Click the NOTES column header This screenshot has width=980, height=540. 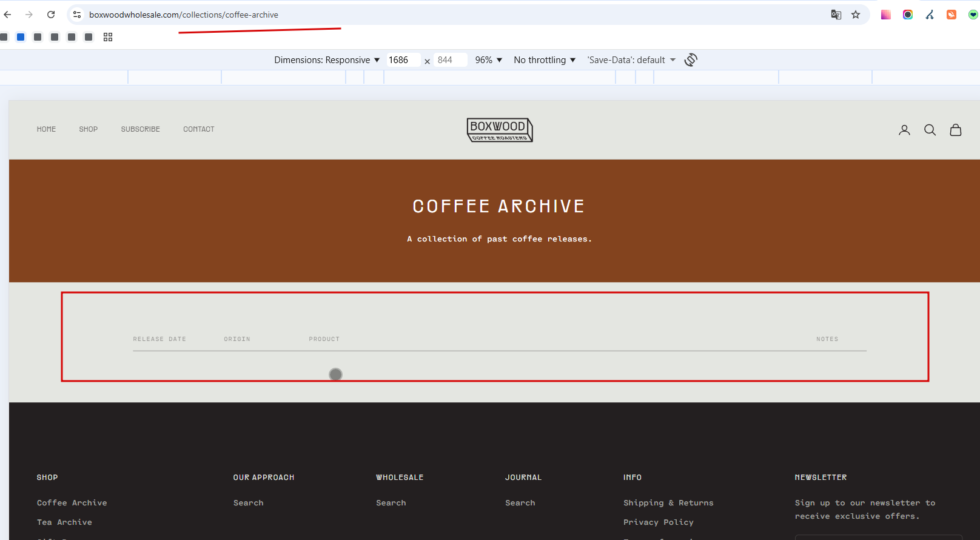tap(827, 339)
